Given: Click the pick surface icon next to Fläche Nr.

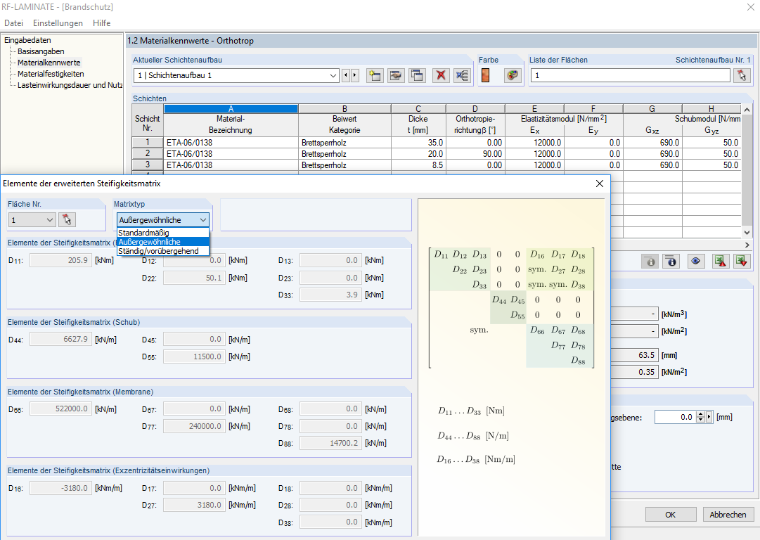Looking at the screenshot, I should coord(67,220).
